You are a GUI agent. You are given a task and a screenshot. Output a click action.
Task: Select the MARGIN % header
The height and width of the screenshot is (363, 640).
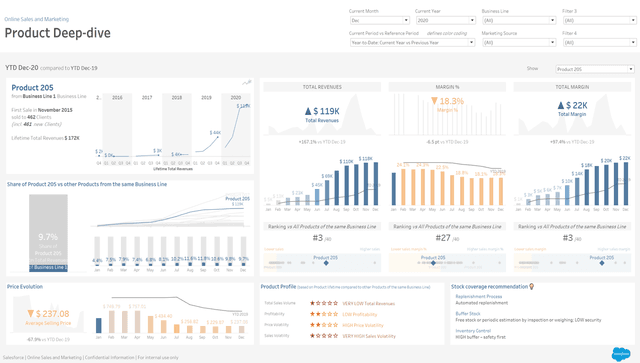pos(447,87)
